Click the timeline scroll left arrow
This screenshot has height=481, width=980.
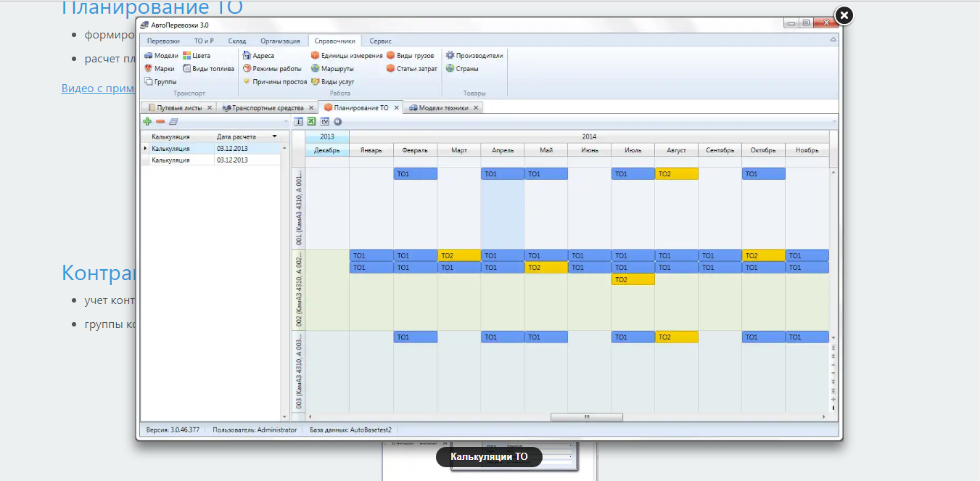[x=310, y=417]
